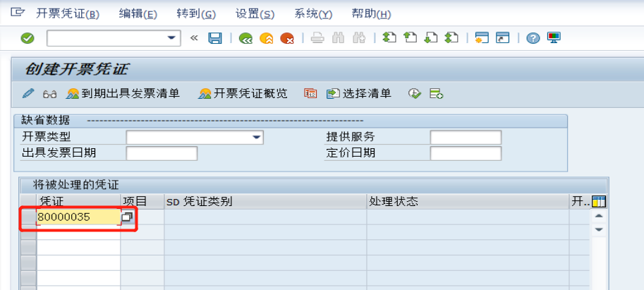Click the Create New Session icon
The height and width of the screenshot is (290, 644).
[482, 38]
